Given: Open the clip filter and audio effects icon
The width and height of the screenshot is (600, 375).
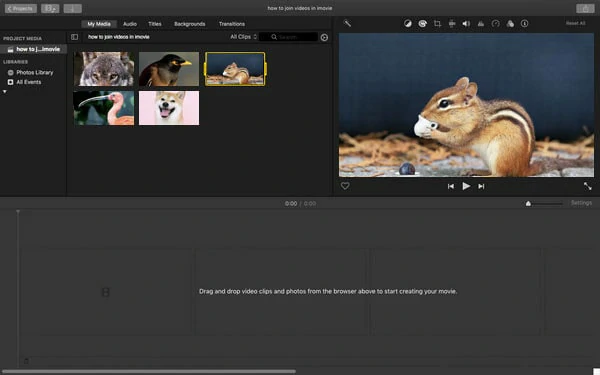Looking at the screenshot, I should tap(510, 24).
